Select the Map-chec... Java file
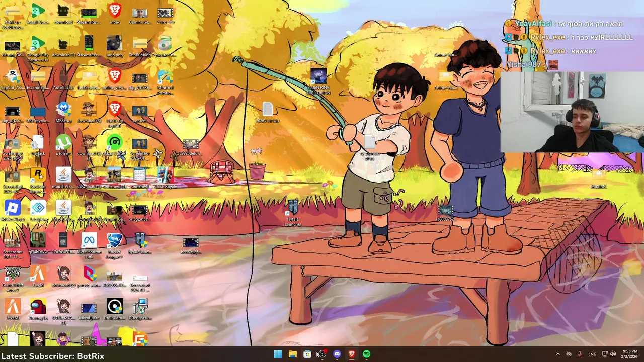Image resolution: width=644 pixels, height=362 pixels. pos(63,211)
